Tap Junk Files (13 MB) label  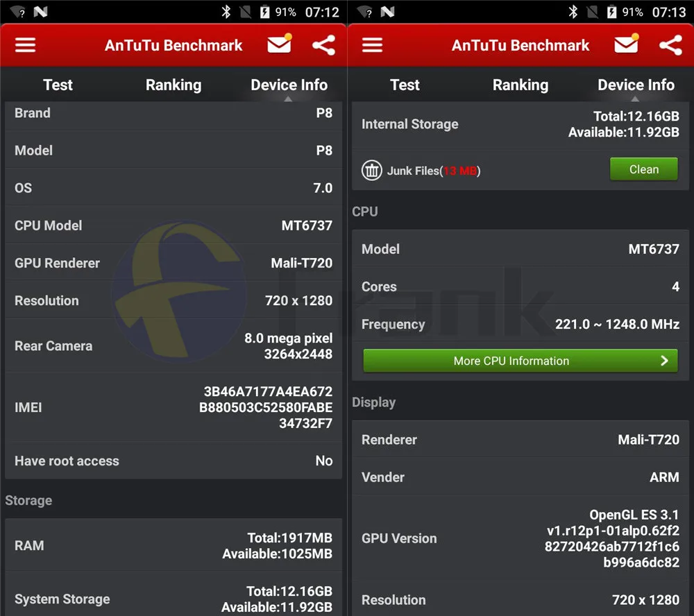coord(434,171)
